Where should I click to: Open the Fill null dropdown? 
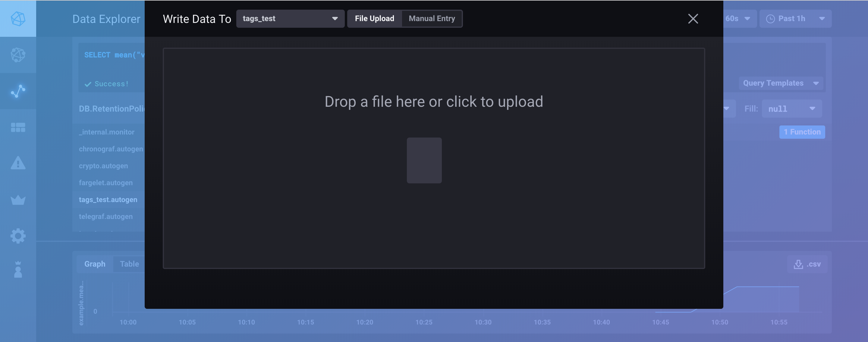pyautogui.click(x=791, y=108)
